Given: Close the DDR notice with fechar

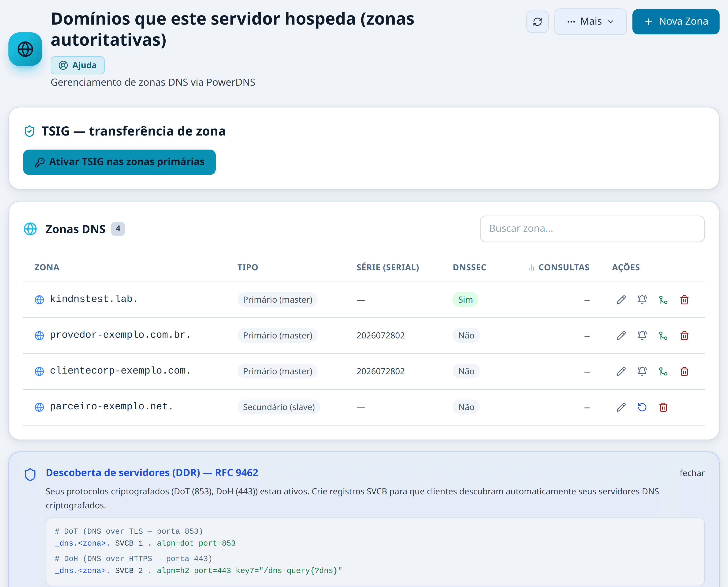Looking at the screenshot, I should click(x=692, y=473).
